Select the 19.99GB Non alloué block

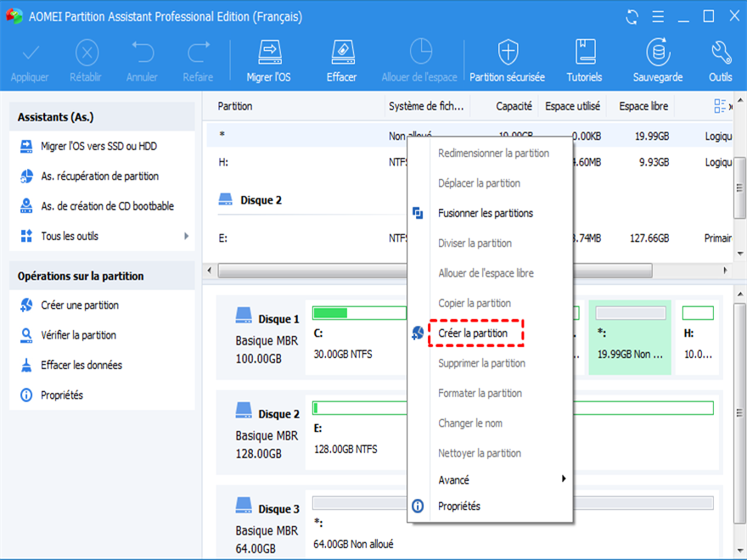(630, 337)
